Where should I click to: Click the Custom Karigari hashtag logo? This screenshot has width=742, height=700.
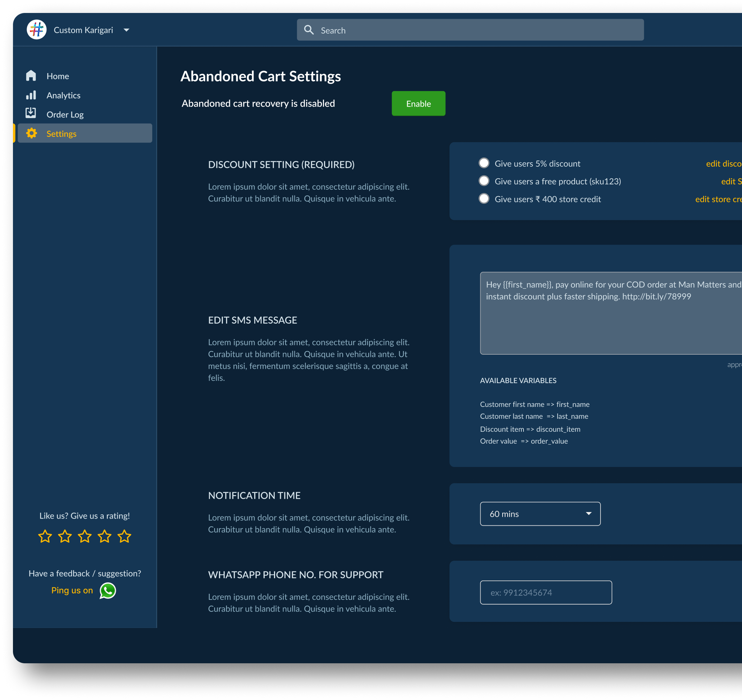(37, 30)
